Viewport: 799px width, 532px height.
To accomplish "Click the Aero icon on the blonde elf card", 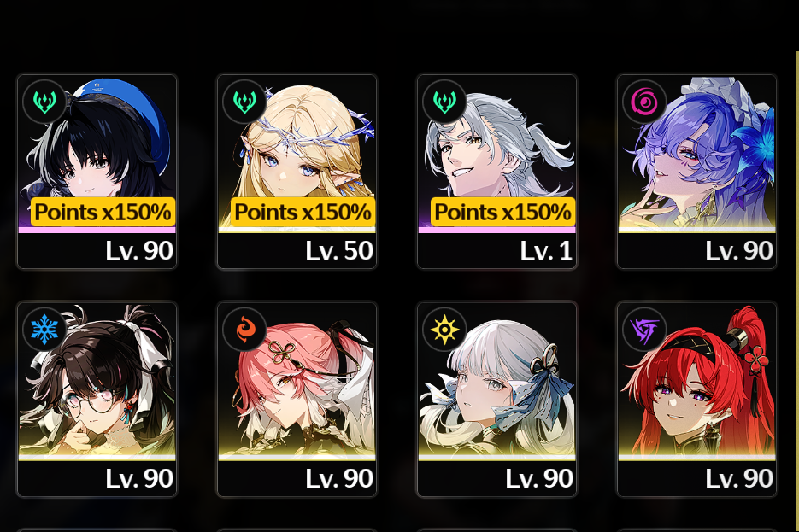I will tap(244, 102).
